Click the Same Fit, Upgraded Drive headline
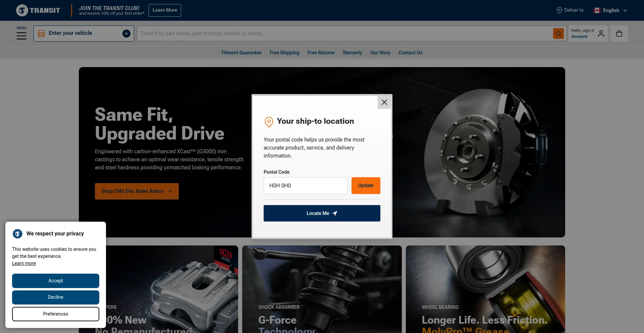Viewport: 644px width, 333px height. 160,124
